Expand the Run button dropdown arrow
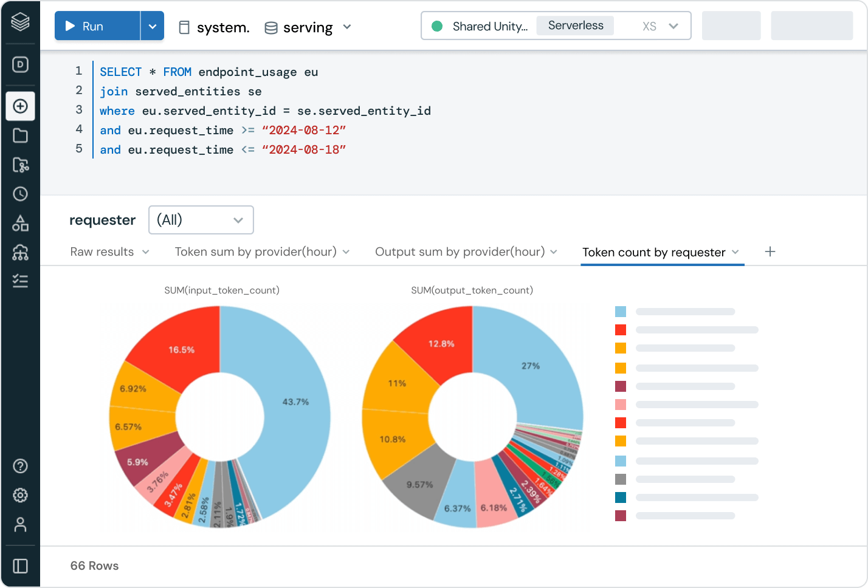The image size is (868, 588). point(153,26)
